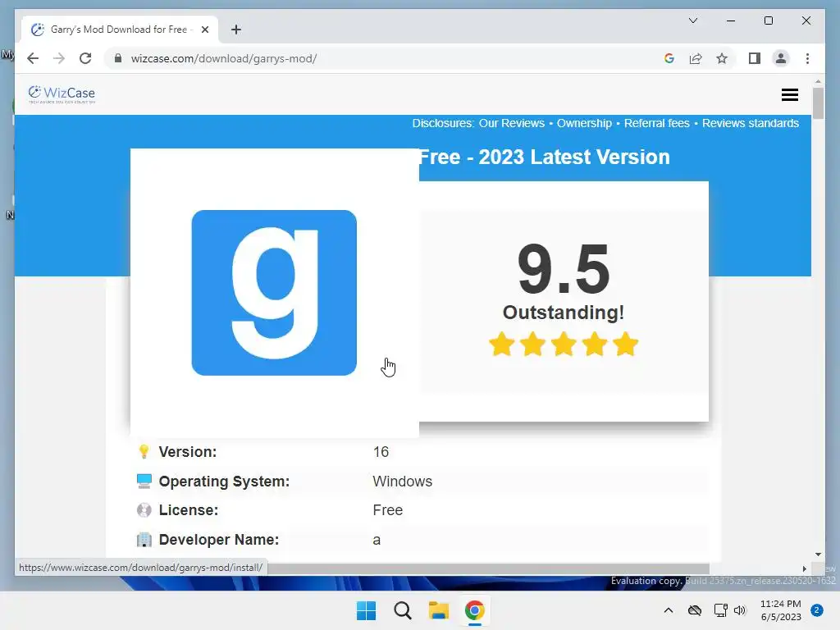
Task: Open the Our Reviews disclosure link
Action: tap(512, 123)
